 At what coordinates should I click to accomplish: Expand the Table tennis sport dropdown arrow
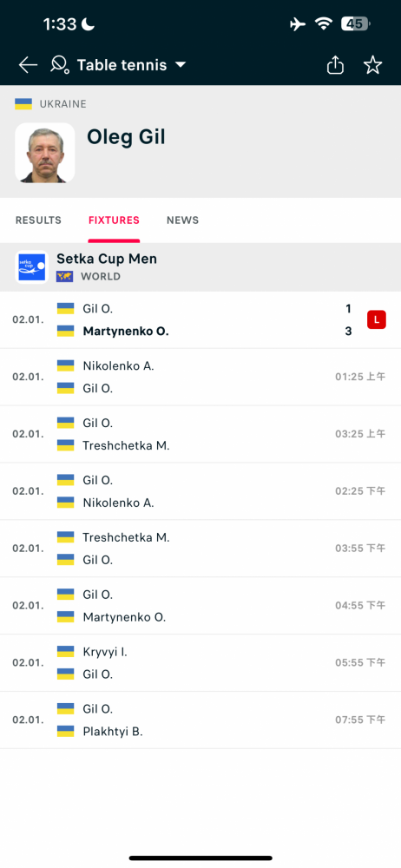coord(181,65)
